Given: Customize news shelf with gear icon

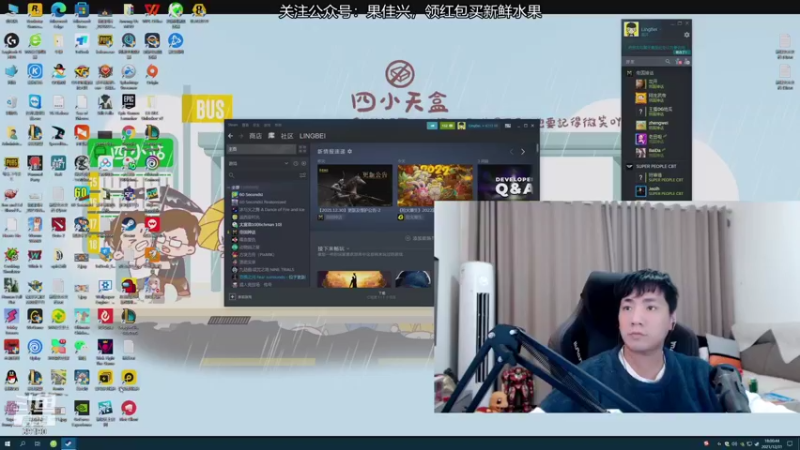Looking at the screenshot, I should click(x=349, y=152).
